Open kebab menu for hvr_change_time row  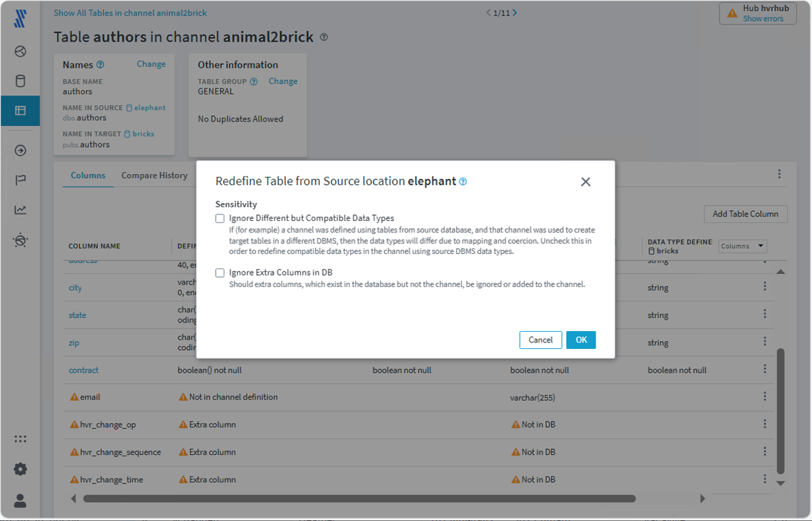(765, 479)
